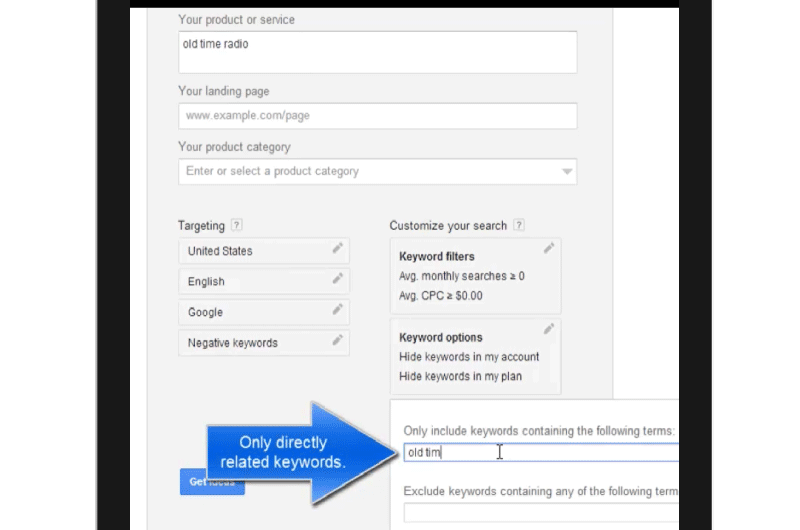Image resolution: width=800 pixels, height=530 pixels.
Task: Open the Targeting help question mark
Action: [x=236, y=225]
